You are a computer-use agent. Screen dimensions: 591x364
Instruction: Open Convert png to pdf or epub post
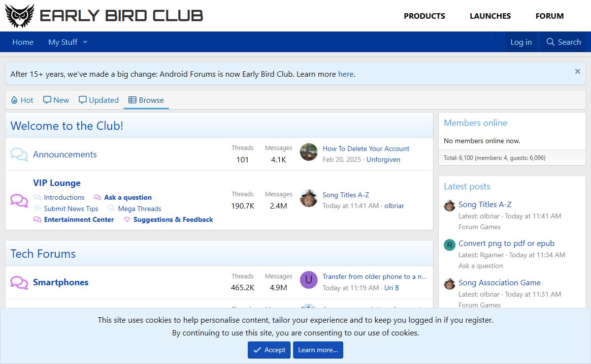506,243
